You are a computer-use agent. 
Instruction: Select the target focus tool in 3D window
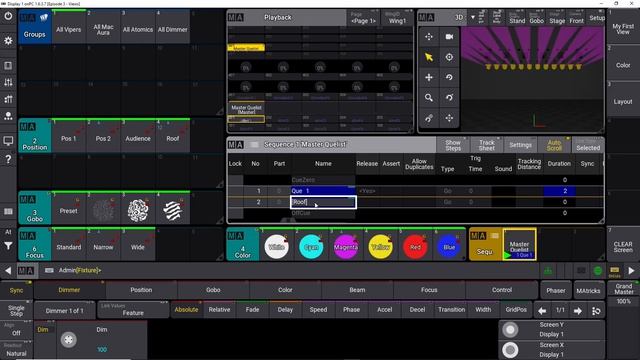(449, 57)
